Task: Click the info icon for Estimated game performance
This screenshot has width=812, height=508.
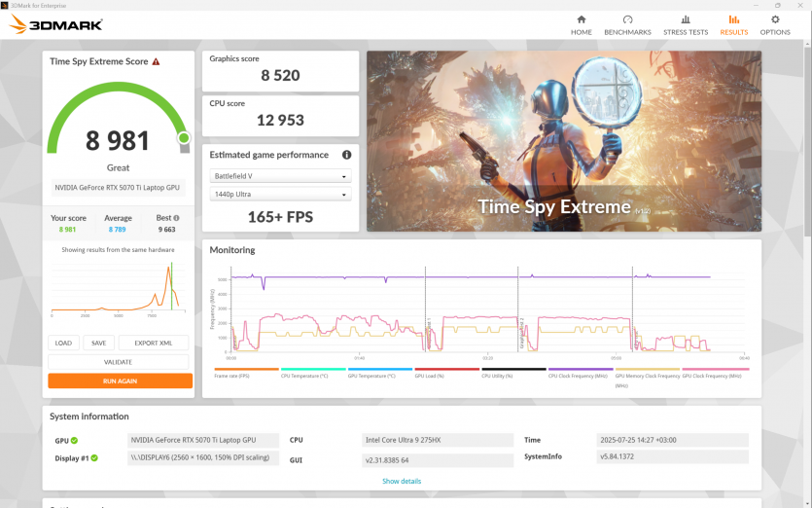Action: [x=346, y=155]
